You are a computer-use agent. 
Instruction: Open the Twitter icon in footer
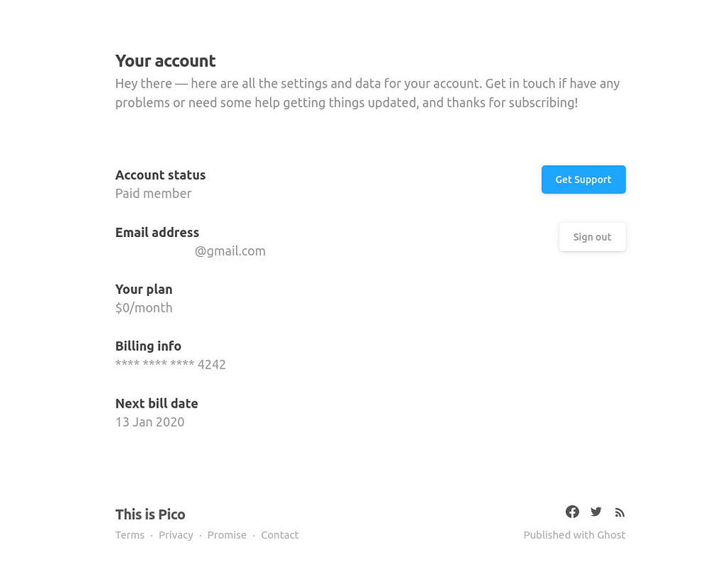click(596, 512)
